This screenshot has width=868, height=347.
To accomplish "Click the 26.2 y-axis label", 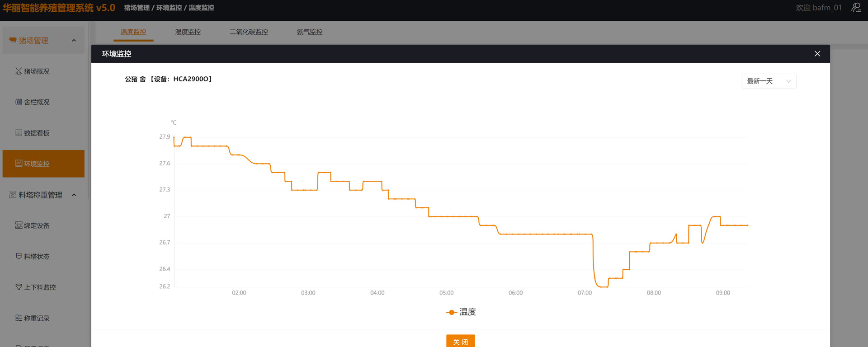I will point(165,286).
